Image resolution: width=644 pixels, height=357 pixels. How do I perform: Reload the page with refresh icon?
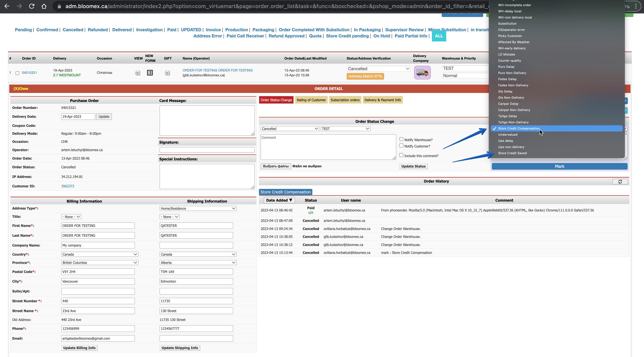pyautogui.click(x=31, y=6)
